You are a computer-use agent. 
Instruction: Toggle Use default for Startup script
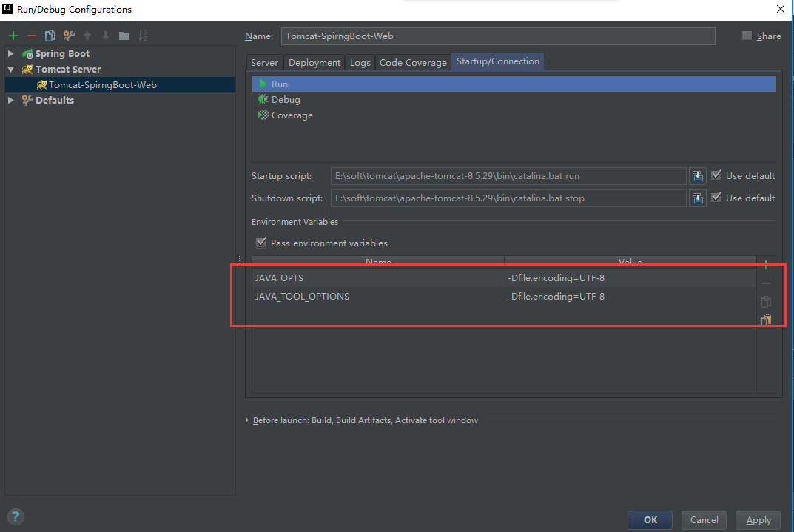pos(716,175)
